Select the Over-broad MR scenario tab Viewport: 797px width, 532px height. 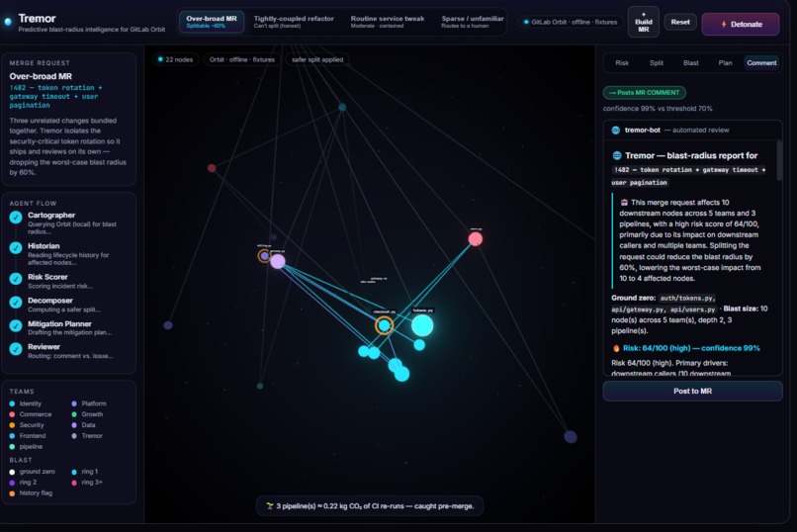point(211,22)
